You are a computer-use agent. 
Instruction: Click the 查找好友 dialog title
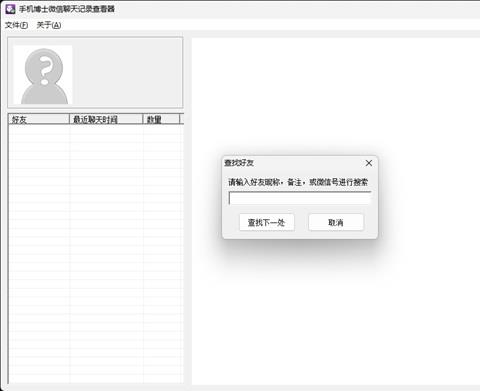[239, 163]
